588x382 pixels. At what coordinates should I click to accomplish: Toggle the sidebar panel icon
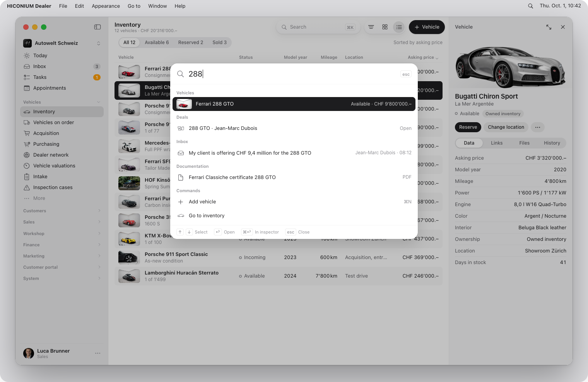(x=97, y=27)
